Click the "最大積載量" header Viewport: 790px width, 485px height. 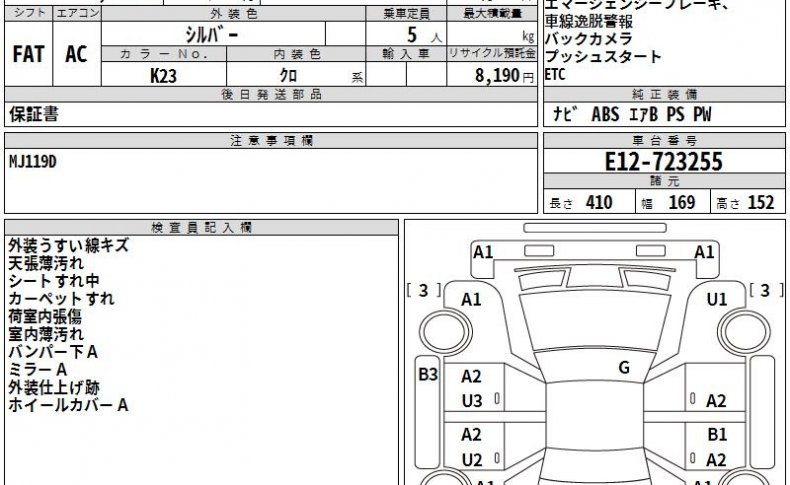tap(492, 14)
